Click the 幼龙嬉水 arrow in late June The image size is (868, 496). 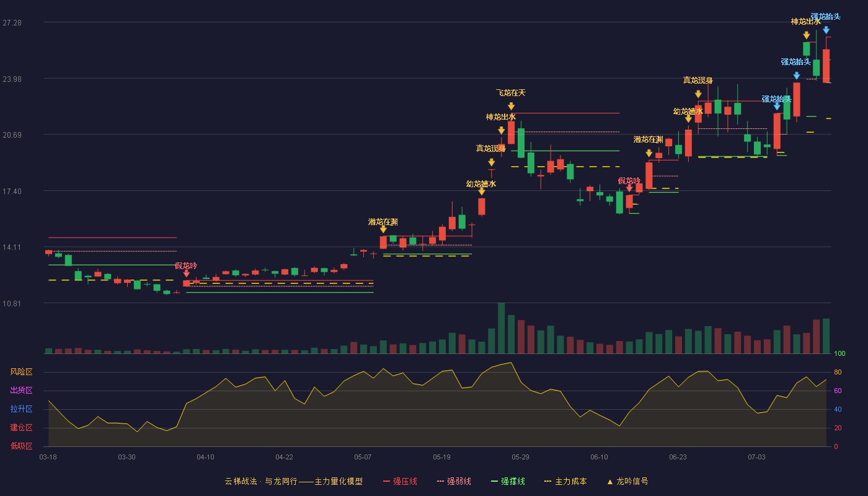point(688,119)
